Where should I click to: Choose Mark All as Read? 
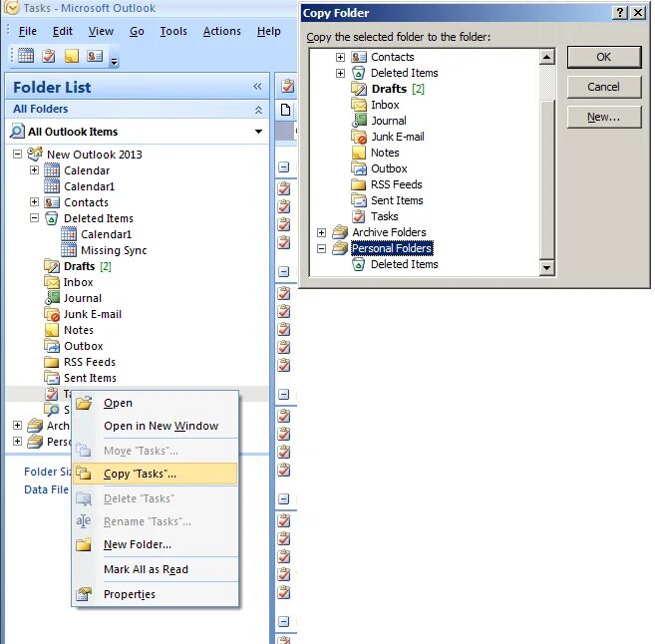155,569
